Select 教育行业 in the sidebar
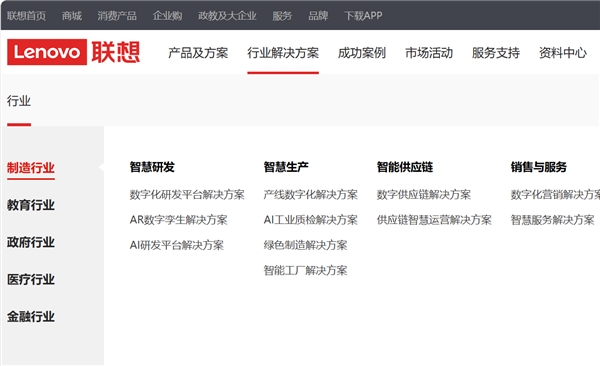Viewport: 600px width, 366px height. click(x=31, y=205)
